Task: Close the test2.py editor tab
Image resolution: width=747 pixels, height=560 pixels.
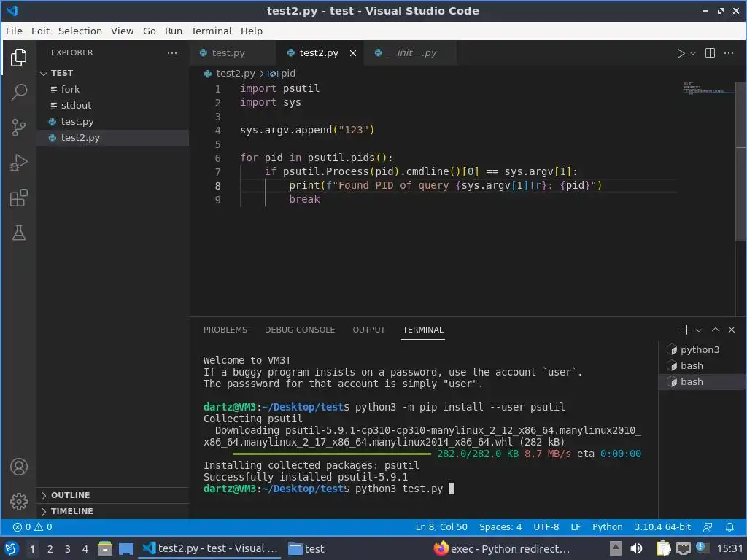Action: [352, 53]
